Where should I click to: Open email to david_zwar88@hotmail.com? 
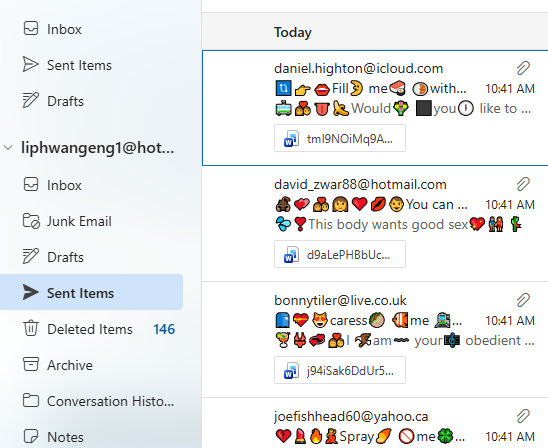coord(375,224)
